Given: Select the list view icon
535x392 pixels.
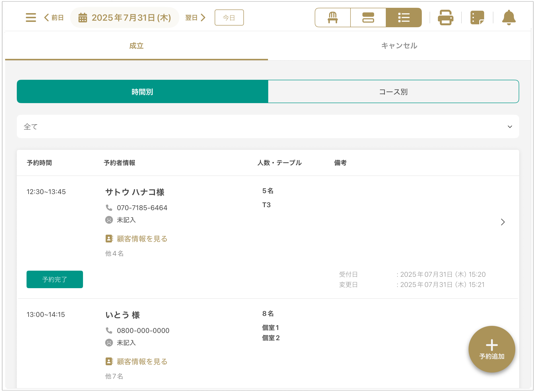Looking at the screenshot, I should point(404,18).
